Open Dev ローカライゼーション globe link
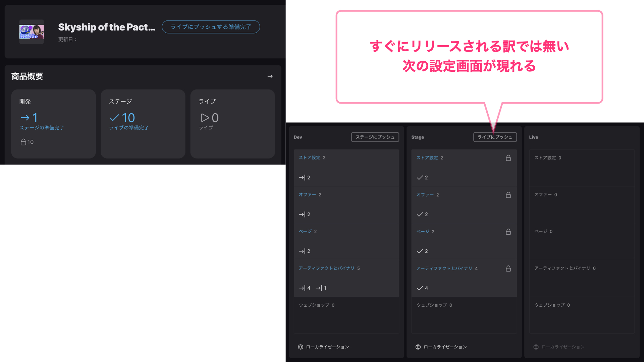 323,347
